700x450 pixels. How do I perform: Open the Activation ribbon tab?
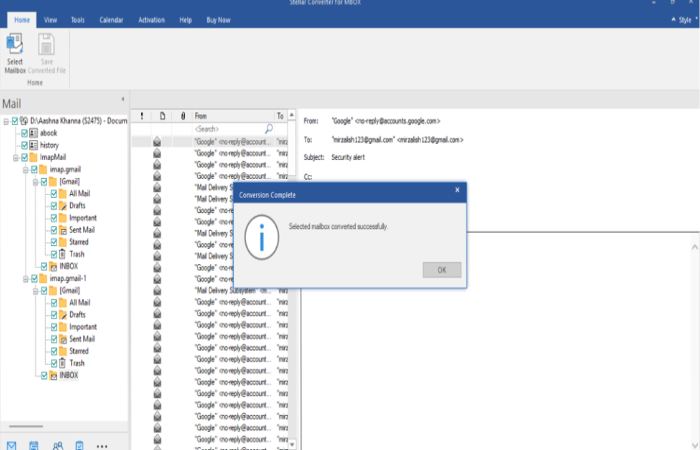(x=151, y=20)
